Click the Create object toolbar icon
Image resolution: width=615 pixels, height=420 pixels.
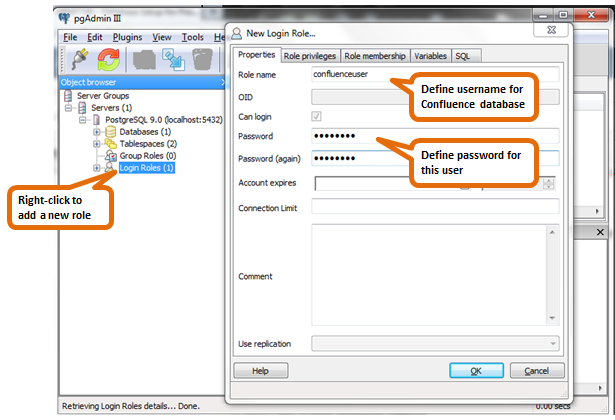click(x=174, y=60)
